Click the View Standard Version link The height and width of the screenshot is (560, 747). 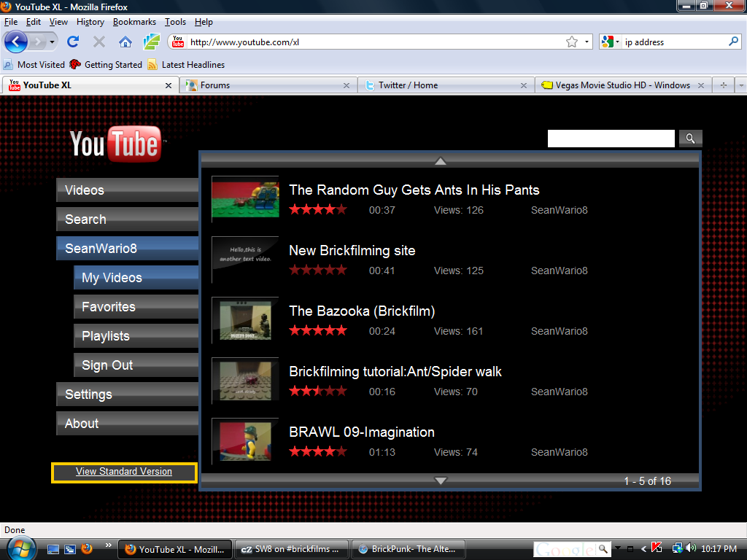(x=124, y=472)
